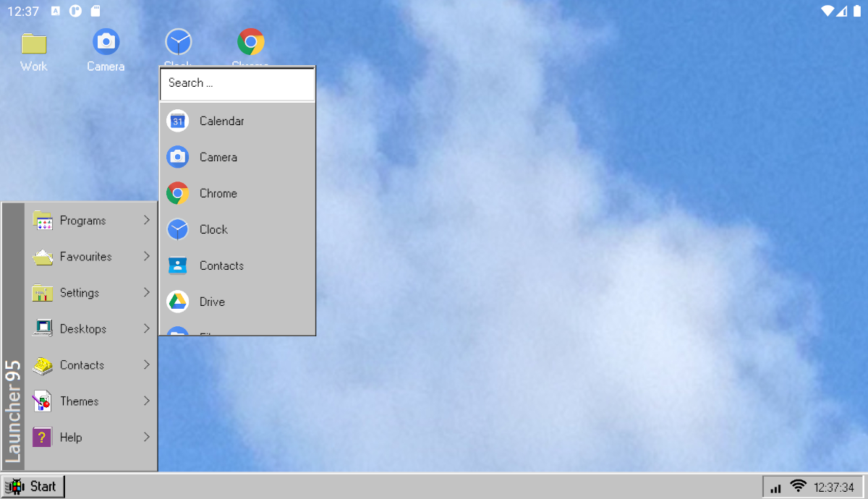This screenshot has height=499, width=868.
Task: Click the Themes paint icon
Action: pyautogui.click(x=43, y=401)
